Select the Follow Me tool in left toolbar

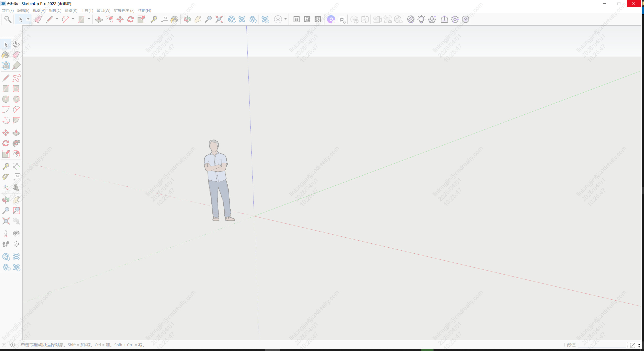16,143
